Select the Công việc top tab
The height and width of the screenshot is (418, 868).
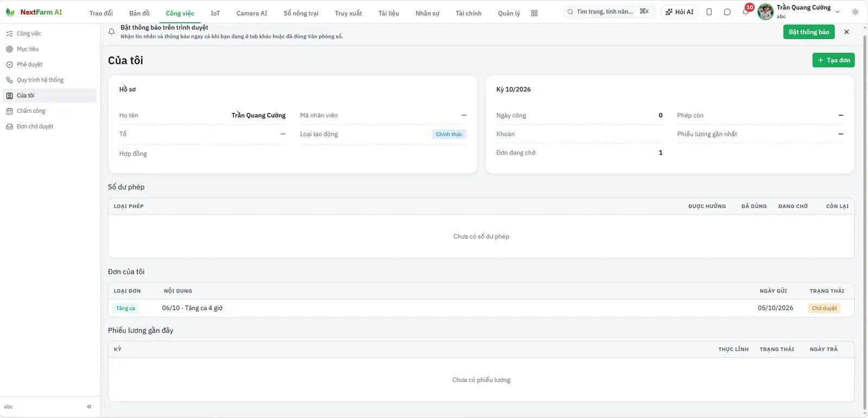(x=180, y=13)
